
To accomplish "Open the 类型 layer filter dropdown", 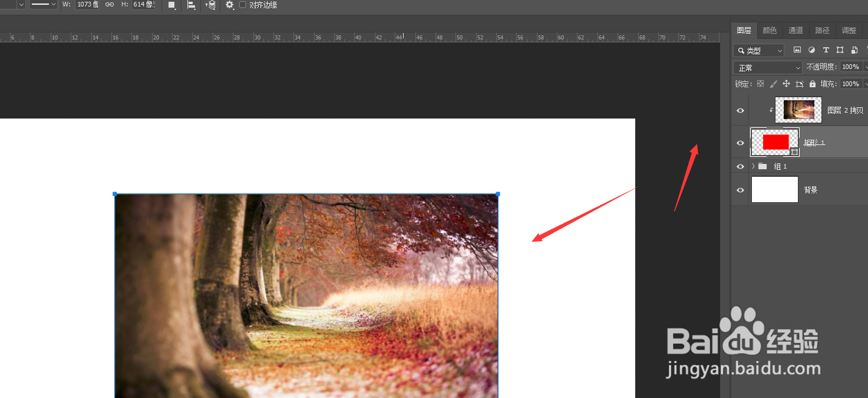I will coord(759,51).
